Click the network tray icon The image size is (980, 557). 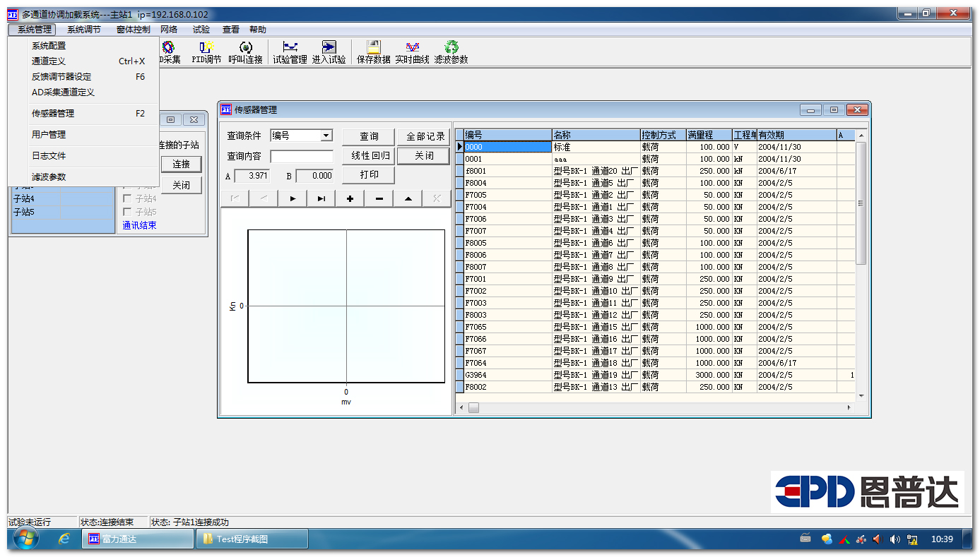(912, 539)
